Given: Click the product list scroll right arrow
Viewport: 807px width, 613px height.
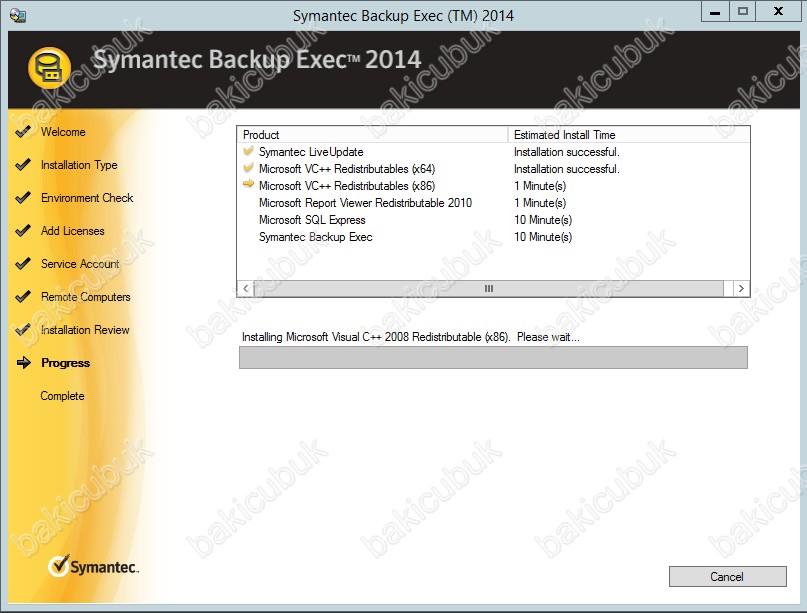Looking at the screenshot, I should pyautogui.click(x=741, y=288).
